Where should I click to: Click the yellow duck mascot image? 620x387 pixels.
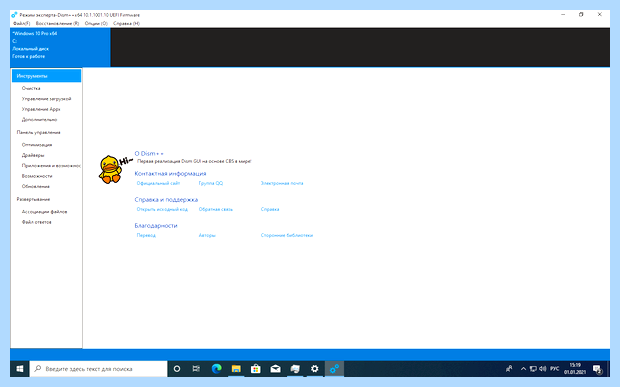pos(110,170)
